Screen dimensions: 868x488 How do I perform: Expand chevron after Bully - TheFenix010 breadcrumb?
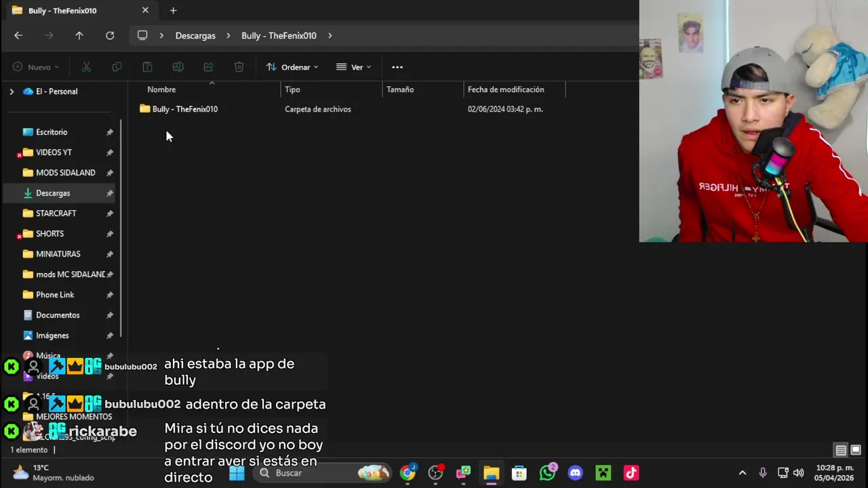pyautogui.click(x=330, y=35)
